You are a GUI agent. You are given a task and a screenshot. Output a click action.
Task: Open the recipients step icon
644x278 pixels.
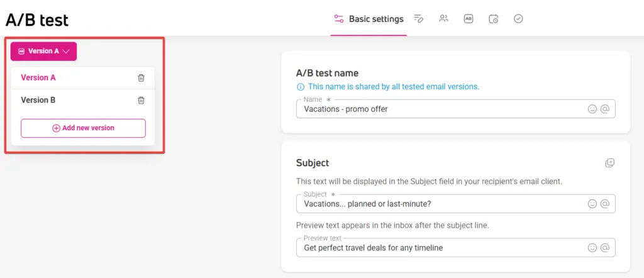pos(443,18)
